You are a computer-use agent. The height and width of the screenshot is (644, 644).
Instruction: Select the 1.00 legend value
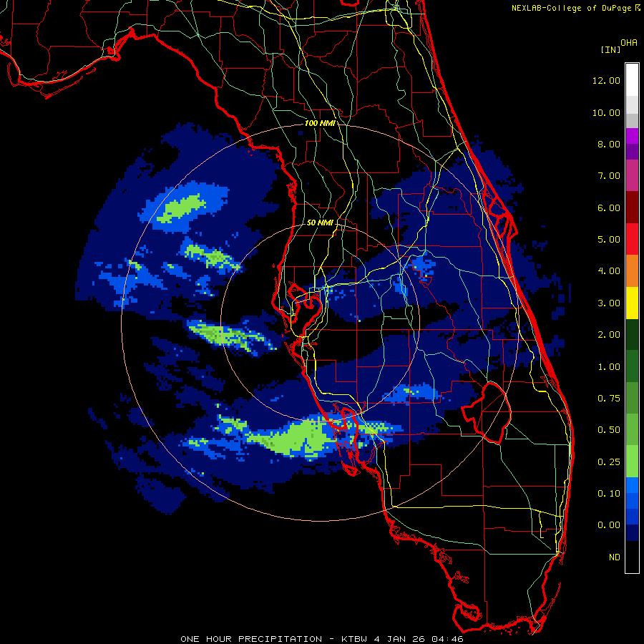(609, 367)
